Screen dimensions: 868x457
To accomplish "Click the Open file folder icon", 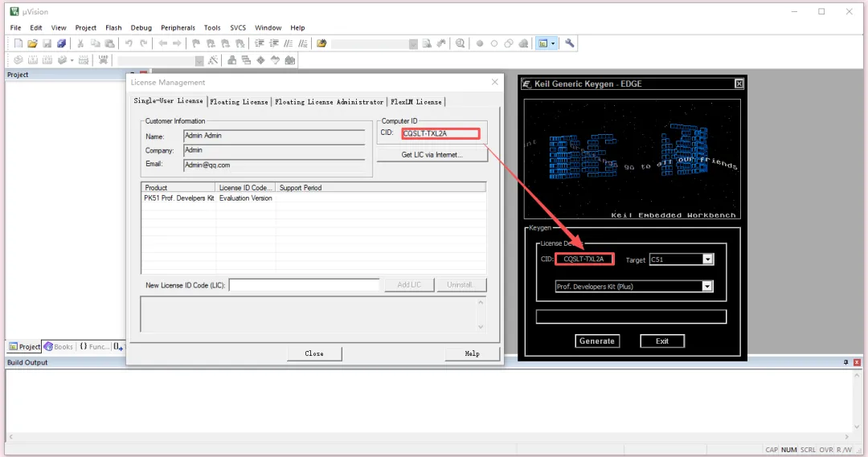I will [33, 43].
